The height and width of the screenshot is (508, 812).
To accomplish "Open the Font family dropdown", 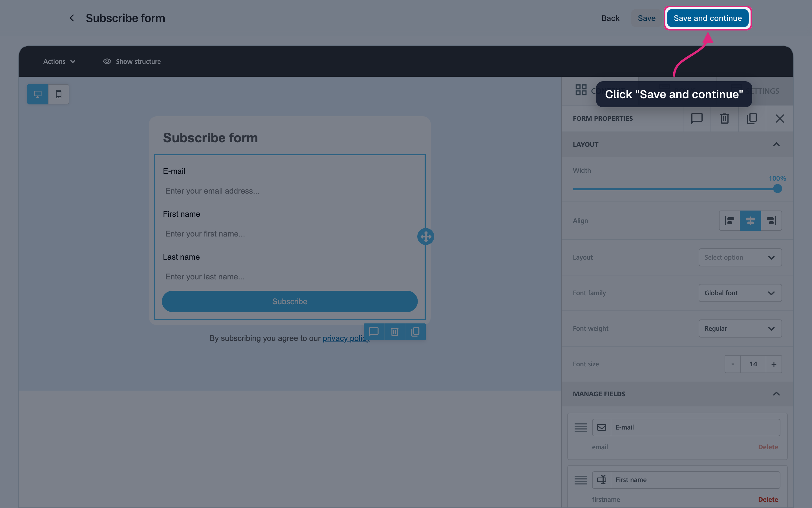I will tap(740, 293).
